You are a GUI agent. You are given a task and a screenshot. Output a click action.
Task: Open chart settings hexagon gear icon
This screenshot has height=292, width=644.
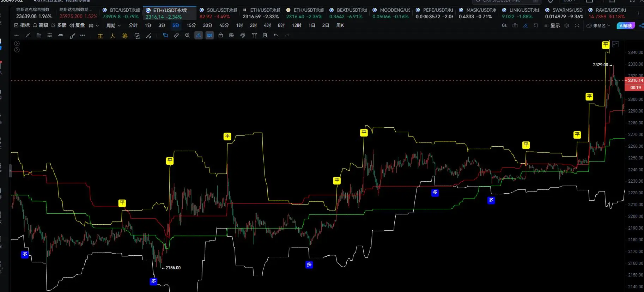[x=566, y=25]
